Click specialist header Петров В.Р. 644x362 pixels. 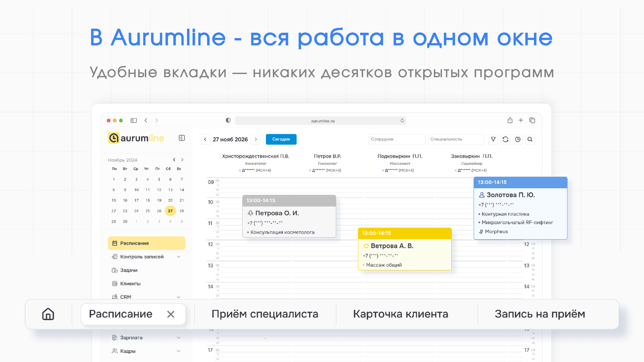(327, 156)
